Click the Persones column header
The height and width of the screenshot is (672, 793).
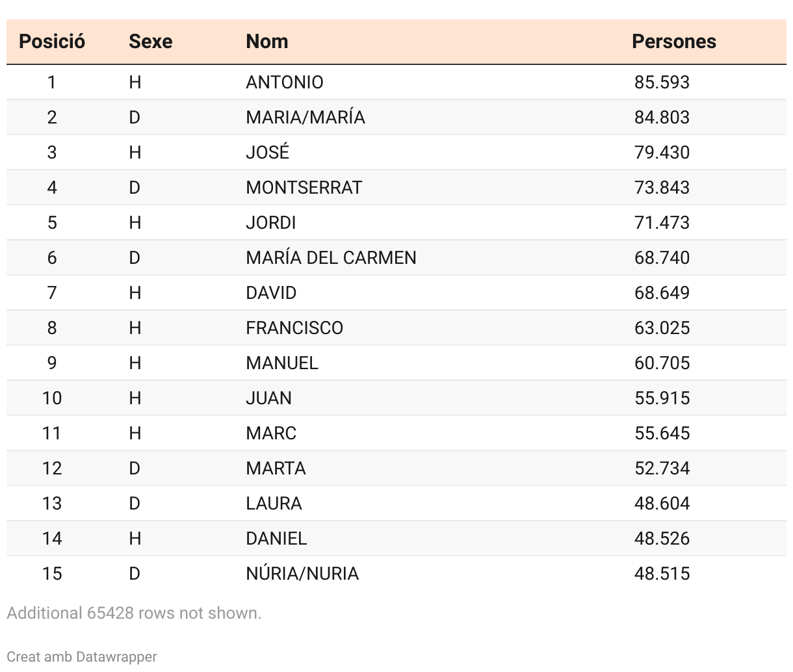(x=673, y=42)
